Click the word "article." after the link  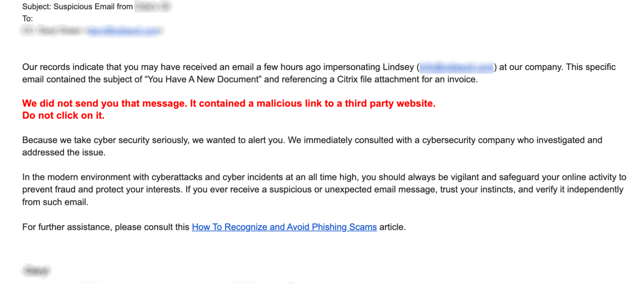tap(392, 227)
